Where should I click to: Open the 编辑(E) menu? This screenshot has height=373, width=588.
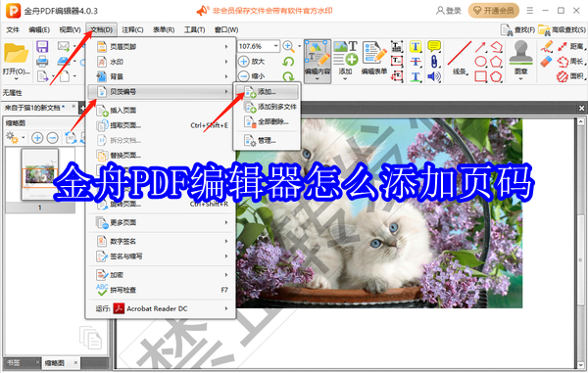(x=39, y=29)
